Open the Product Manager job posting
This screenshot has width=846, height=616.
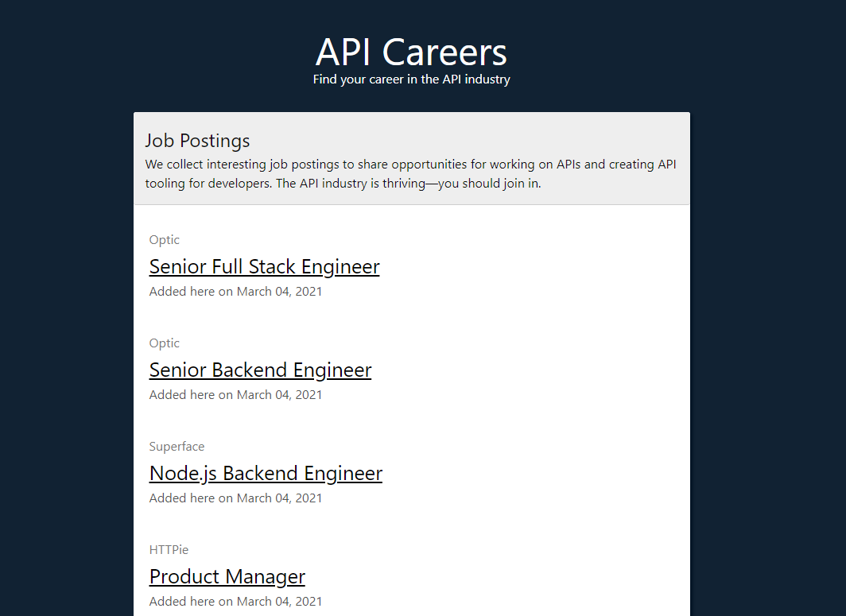pos(227,576)
